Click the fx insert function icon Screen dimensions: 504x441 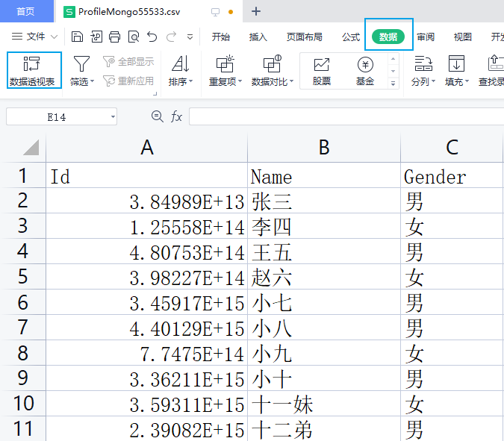point(177,116)
